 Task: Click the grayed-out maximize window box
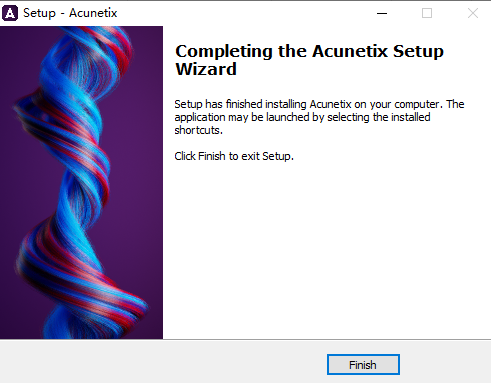coord(427,13)
